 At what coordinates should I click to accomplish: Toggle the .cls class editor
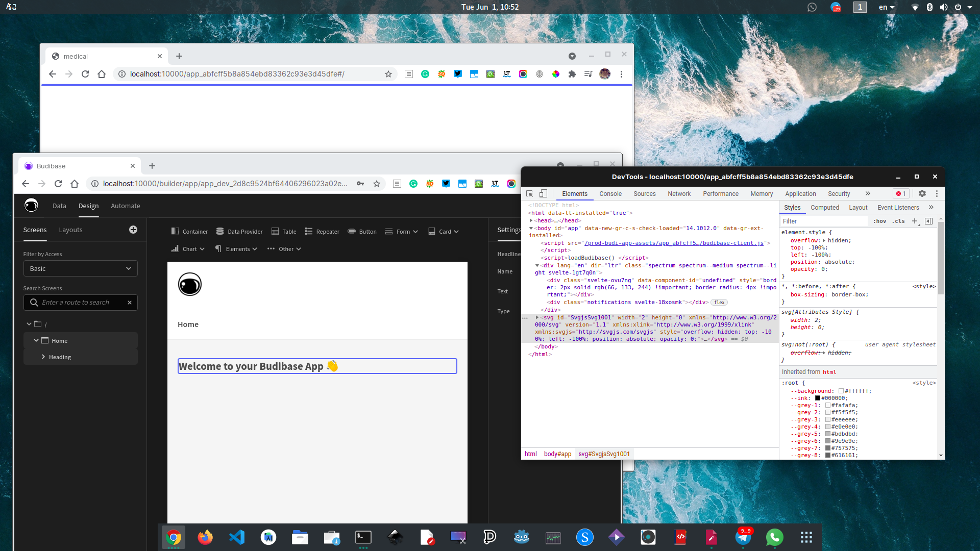898,221
